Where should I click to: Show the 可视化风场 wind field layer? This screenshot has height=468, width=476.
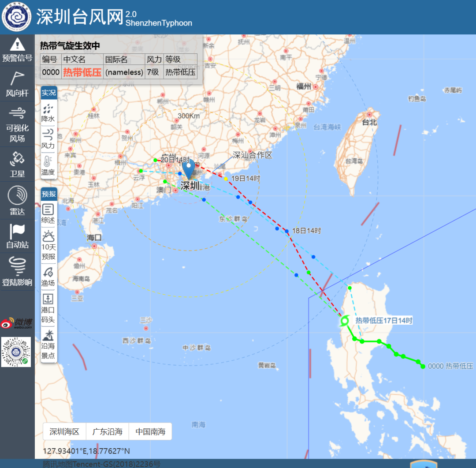17,124
